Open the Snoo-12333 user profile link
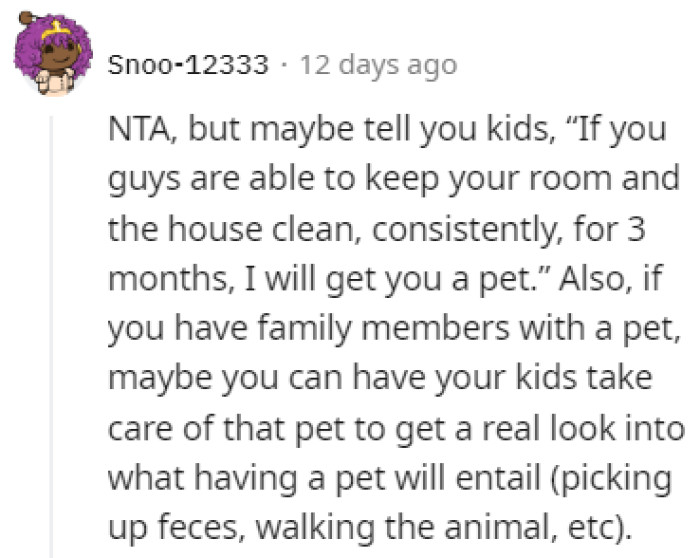 [187, 66]
